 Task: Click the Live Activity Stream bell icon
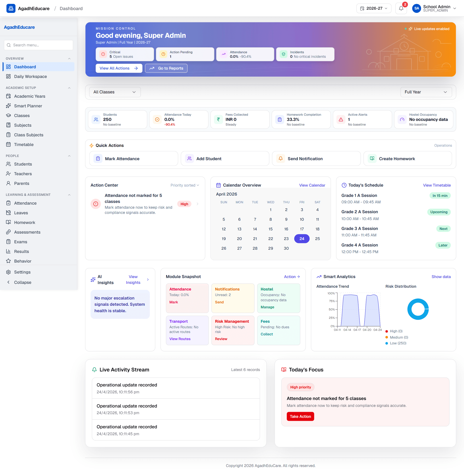(95, 370)
